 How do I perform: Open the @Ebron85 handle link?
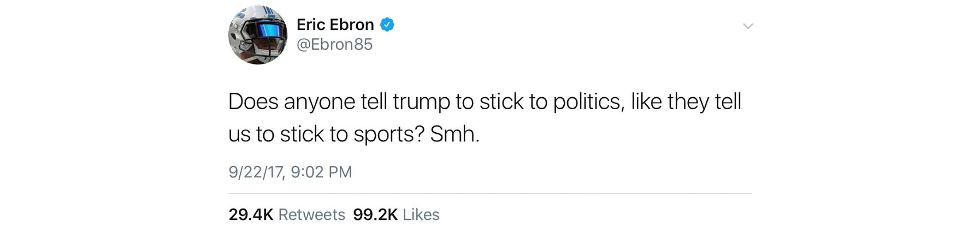click(x=334, y=44)
